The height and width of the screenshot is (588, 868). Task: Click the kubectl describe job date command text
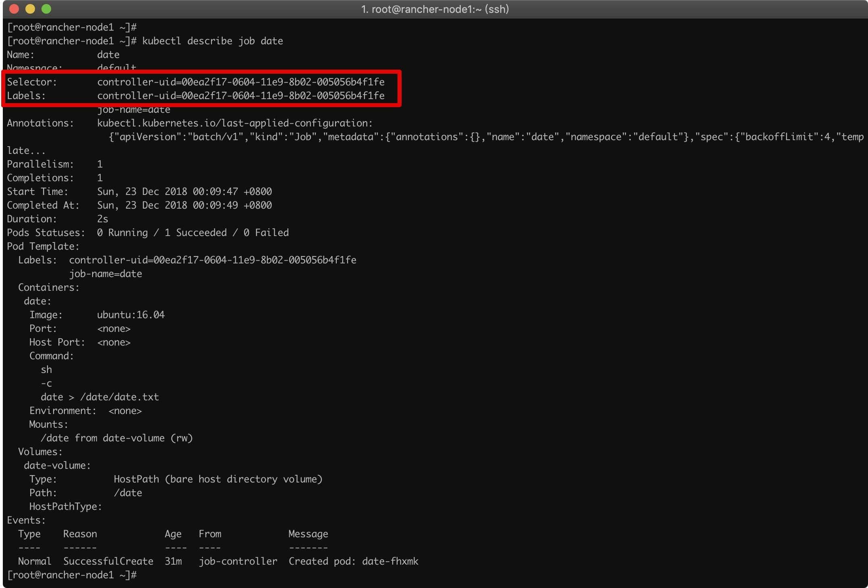point(213,41)
